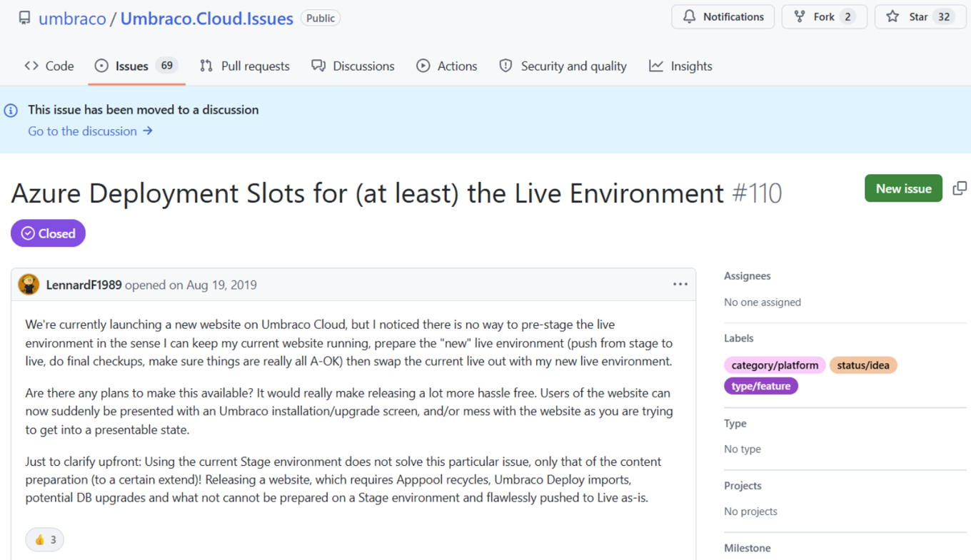Click the No one assigned text
971x560 pixels.
pos(763,302)
